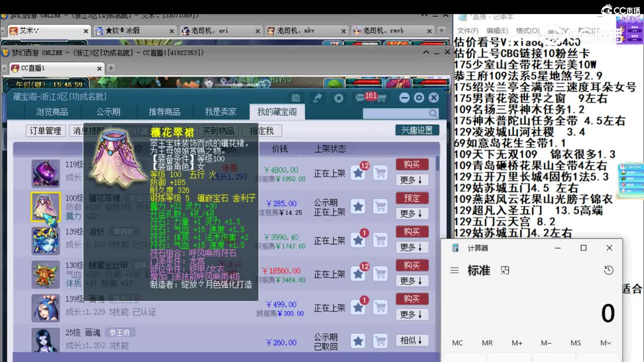
Task: Open Notepad 文件(F) menu
Action: [467, 31]
